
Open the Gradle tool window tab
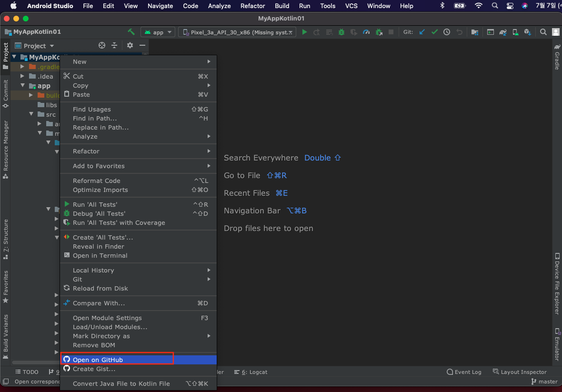(x=557, y=57)
